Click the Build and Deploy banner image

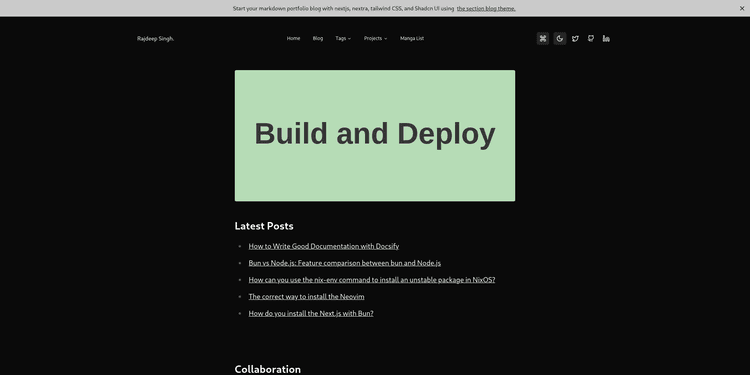click(375, 136)
